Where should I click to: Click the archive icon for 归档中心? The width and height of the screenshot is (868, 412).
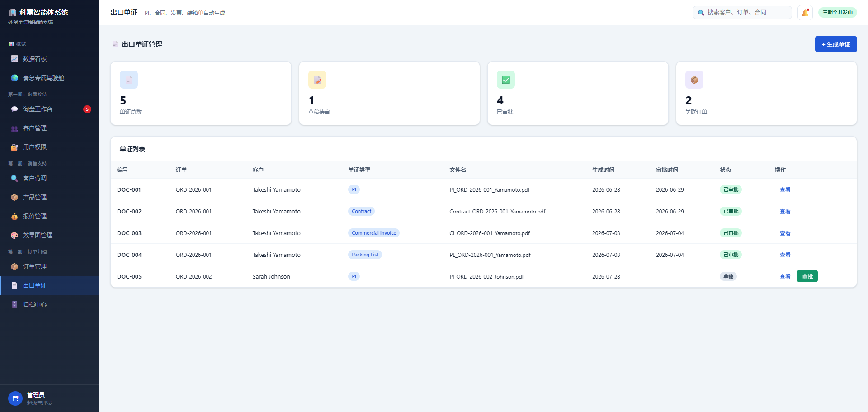coord(14,304)
